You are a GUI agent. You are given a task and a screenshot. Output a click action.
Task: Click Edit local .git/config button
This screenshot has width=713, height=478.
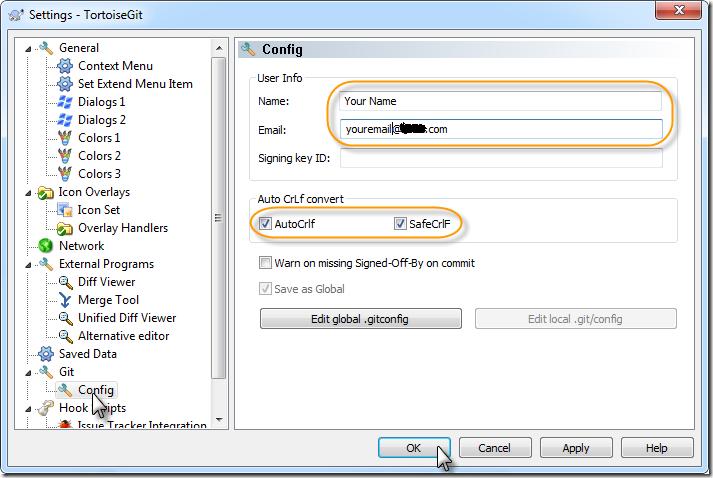click(576, 319)
